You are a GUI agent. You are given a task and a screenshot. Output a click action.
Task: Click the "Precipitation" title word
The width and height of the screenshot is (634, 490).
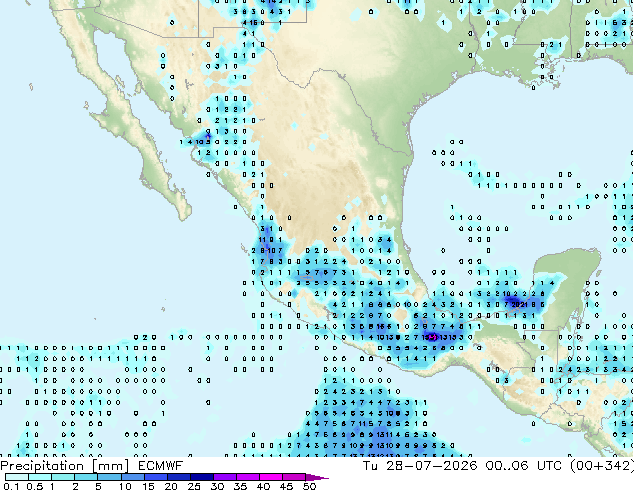pos(42,466)
